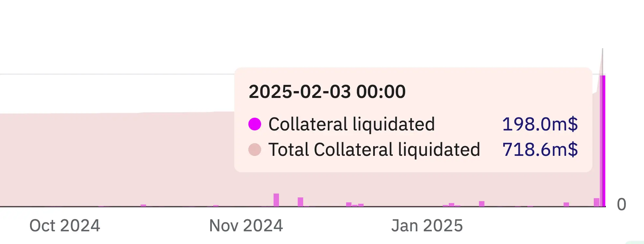Click the short bar immediately left of the tall spike
The height and width of the screenshot is (244, 644).
click(x=596, y=202)
